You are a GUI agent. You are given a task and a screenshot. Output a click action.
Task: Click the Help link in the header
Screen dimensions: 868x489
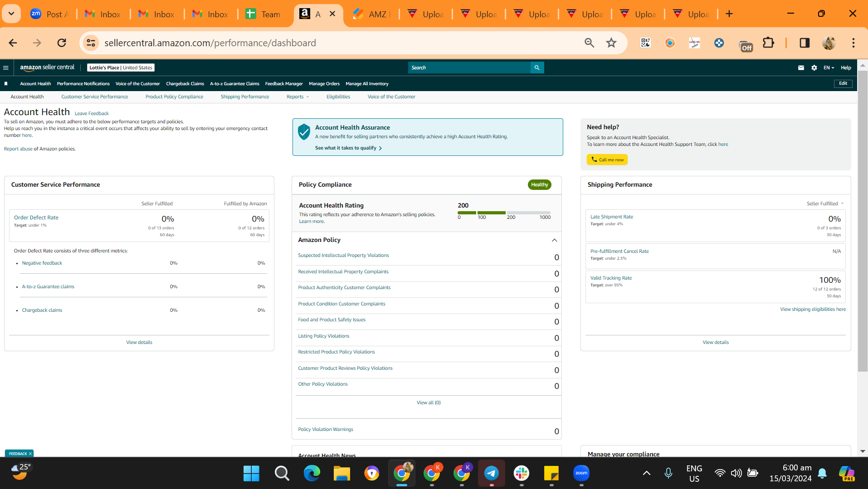pos(846,68)
